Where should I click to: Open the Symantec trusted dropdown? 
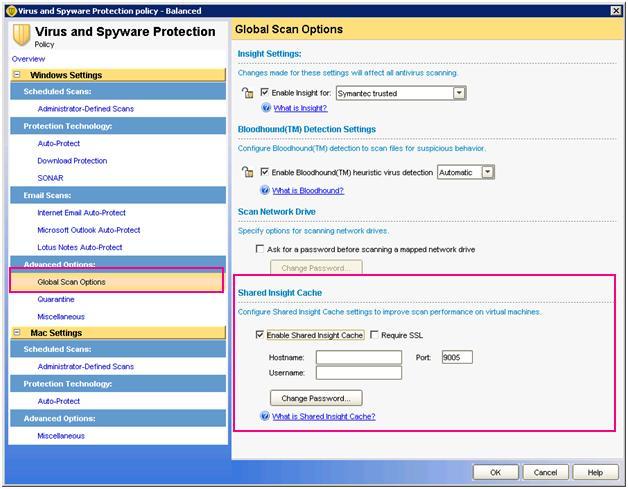[x=459, y=93]
